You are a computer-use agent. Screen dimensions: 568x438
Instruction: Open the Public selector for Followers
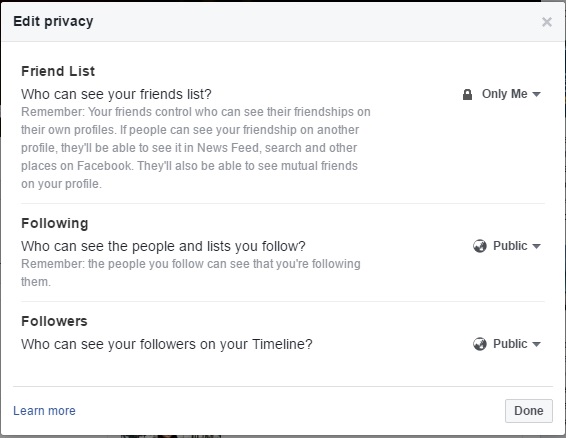tap(510, 344)
